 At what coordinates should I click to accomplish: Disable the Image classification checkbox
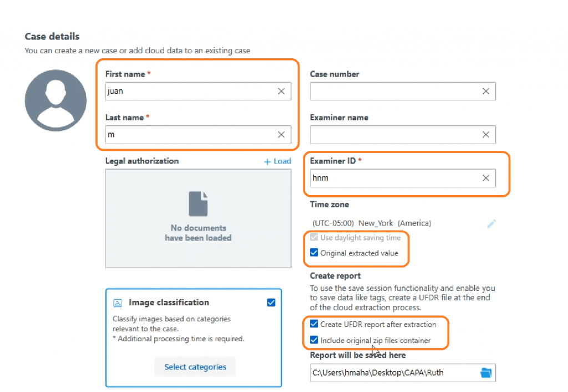pos(271,303)
